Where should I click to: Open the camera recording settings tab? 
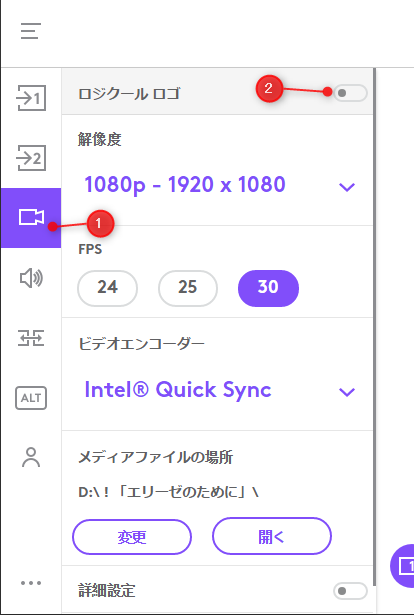(31, 218)
